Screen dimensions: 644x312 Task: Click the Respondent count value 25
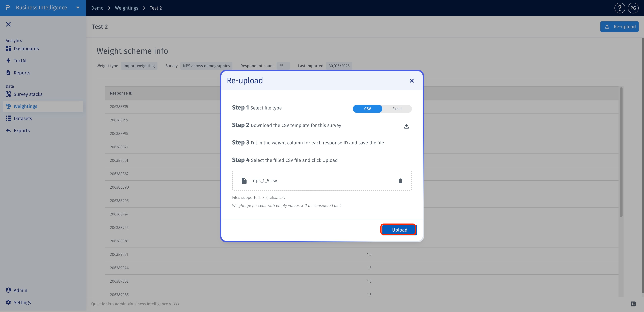click(x=283, y=66)
